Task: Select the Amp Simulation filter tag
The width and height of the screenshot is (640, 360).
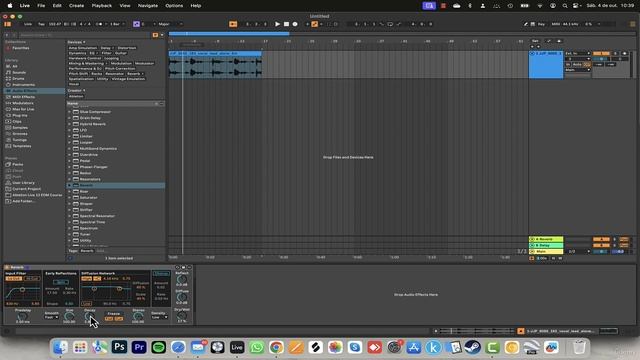Action: click(82, 48)
